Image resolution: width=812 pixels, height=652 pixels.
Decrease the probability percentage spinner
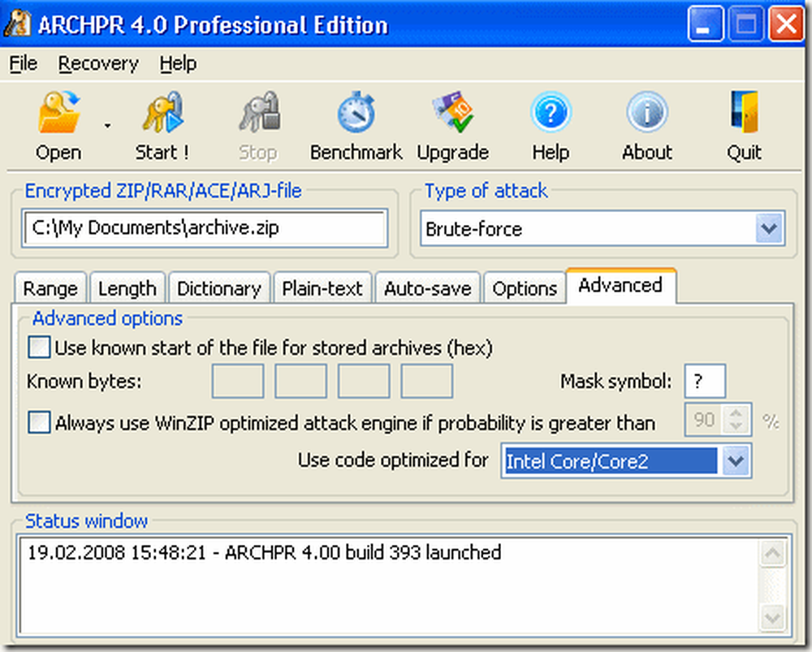736,427
